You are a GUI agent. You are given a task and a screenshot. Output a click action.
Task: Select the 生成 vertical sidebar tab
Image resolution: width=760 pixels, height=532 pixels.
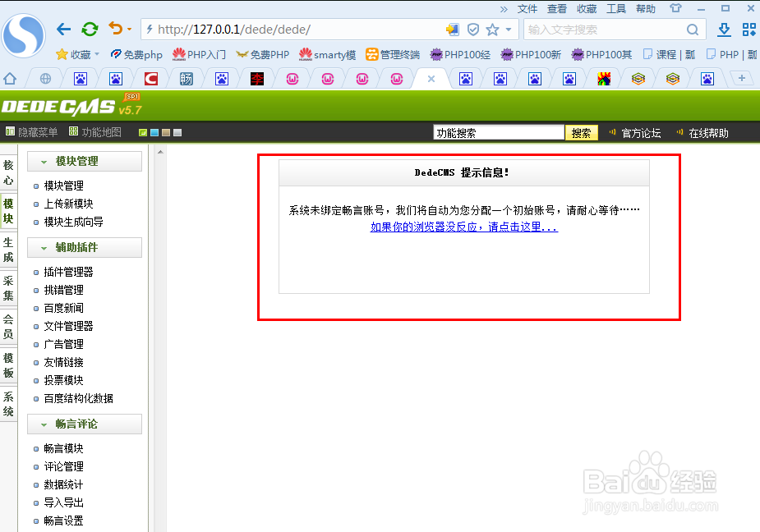click(x=8, y=250)
